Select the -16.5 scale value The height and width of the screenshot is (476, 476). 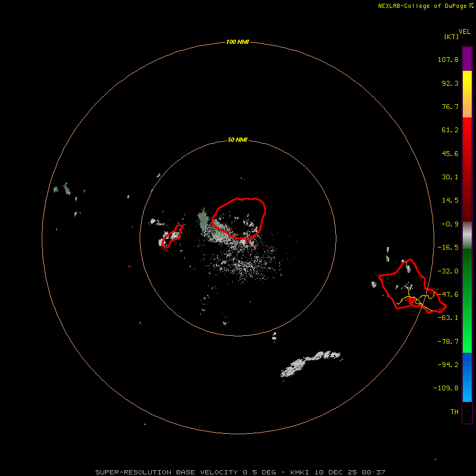click(x=448, y=248)
